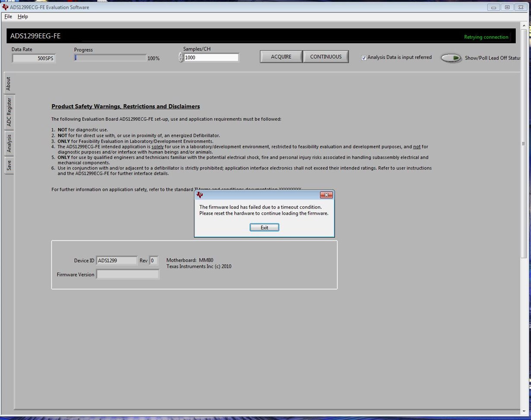The image size is (531, 420).
Task: Increment Samples/CH with up arrow
Action: point(181,55)
